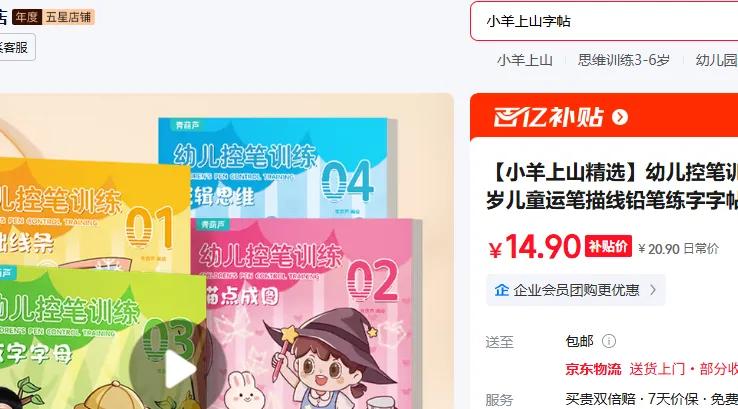
Task: Open the 客服 customer service button
Action: [15, 47]
